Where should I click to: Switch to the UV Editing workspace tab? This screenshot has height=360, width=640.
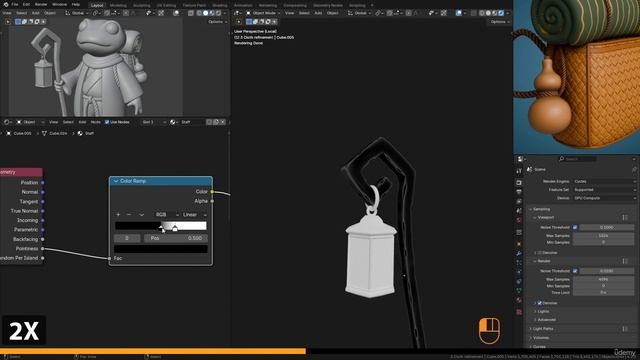click(166, 5)
